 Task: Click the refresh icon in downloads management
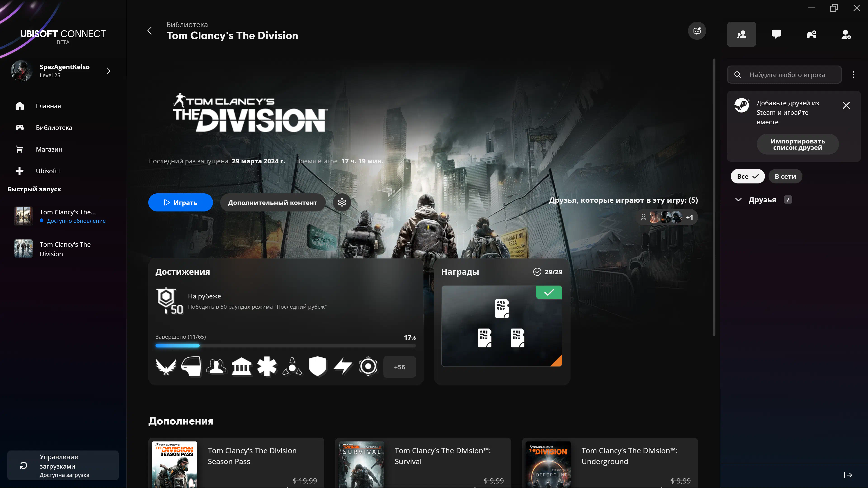24,465
